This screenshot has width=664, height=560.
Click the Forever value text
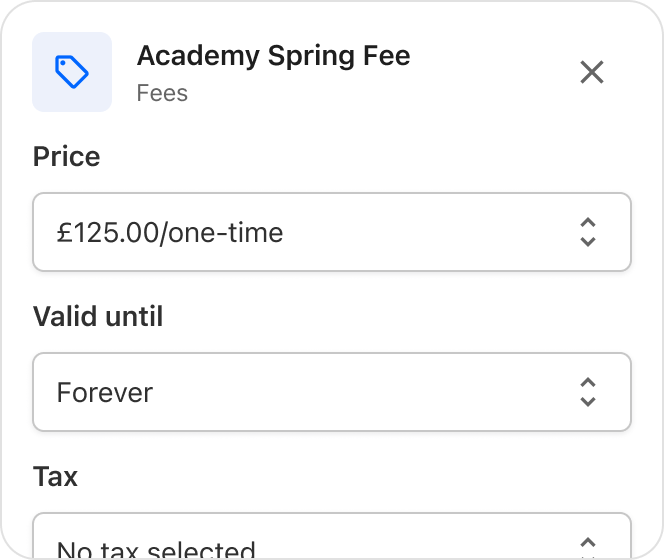click(105, 393)
